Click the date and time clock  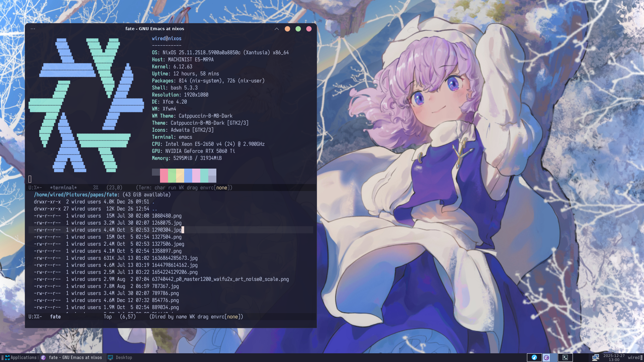coord(614,358)
